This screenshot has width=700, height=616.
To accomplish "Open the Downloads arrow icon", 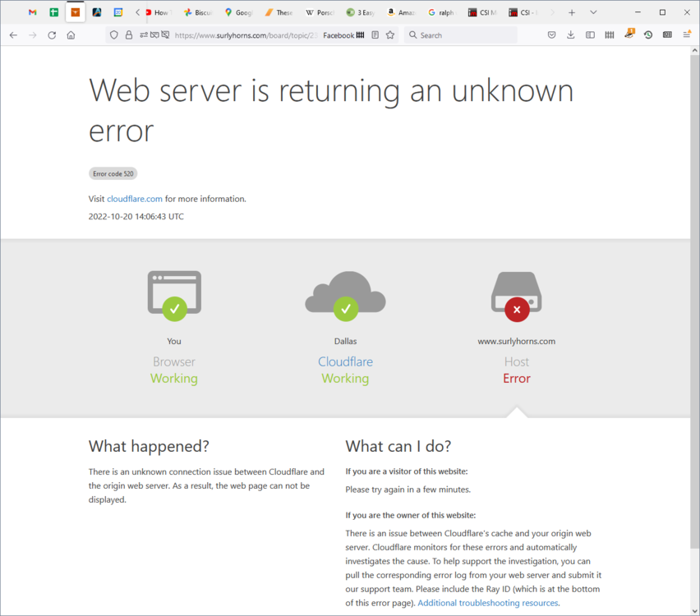I will [570, 35].
